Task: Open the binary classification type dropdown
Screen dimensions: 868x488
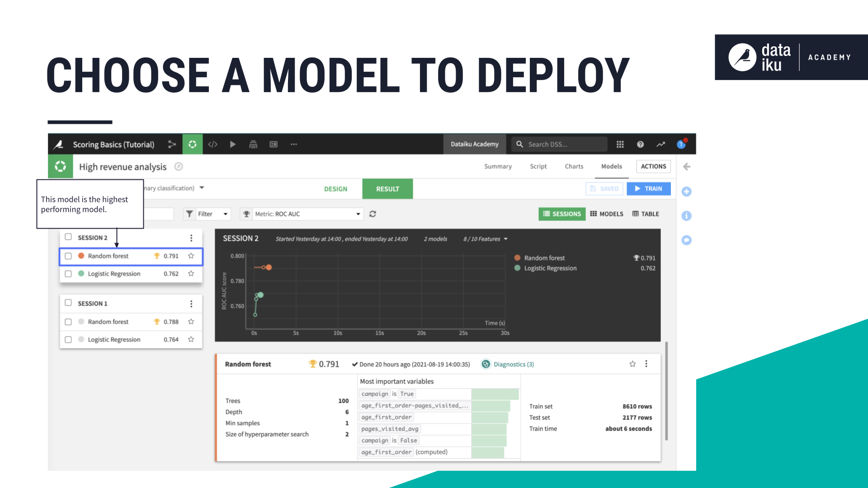Action: coord(203,188)
